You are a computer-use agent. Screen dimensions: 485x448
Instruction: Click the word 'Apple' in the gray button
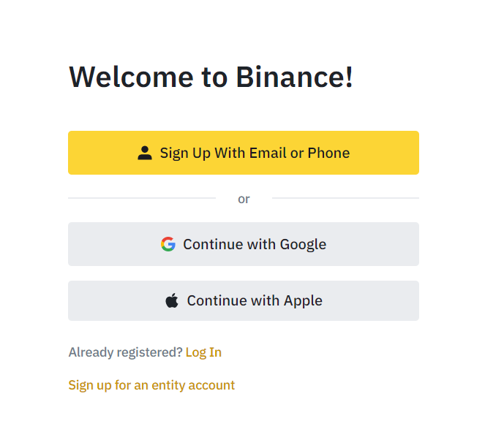tap(303, 301)
